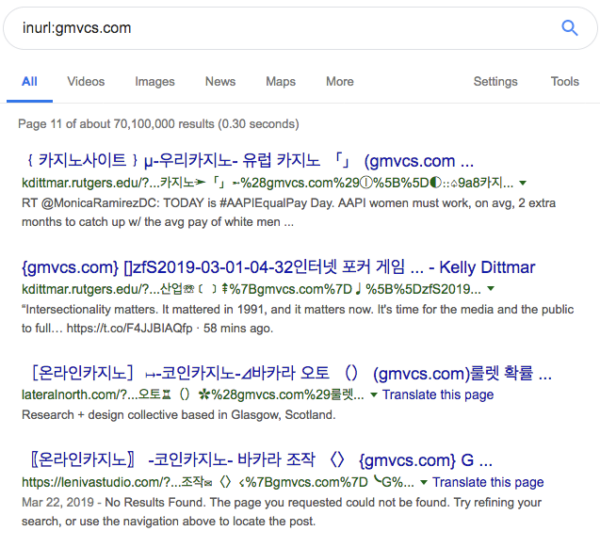Image resolution: width=600 pixels, height=547 pixels.
Task: Open Settings in the search toolbar
Action: pyautogui.click(x=495, y=82)
